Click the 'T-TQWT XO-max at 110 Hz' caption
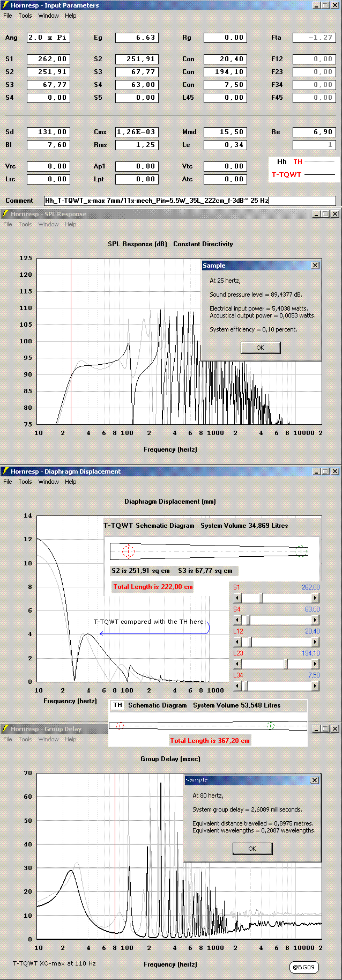The image size is (342, 980). coord(54,963)
